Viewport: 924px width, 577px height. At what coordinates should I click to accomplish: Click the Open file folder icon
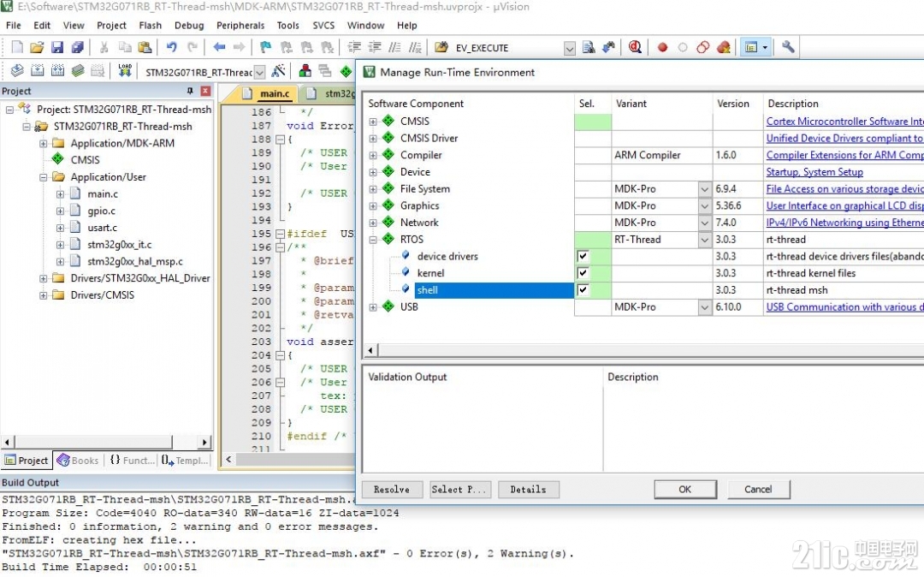(37, 47)
